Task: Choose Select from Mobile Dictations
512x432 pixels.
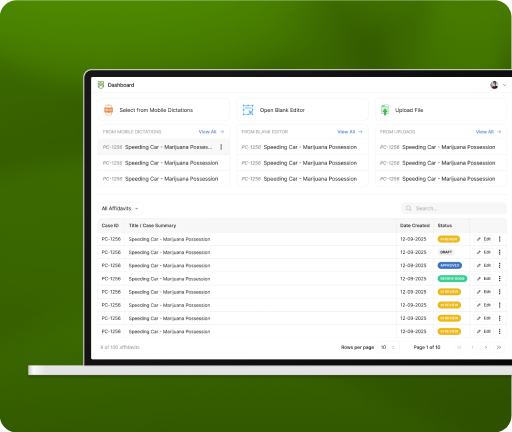Action: click(x=163, y=110)
